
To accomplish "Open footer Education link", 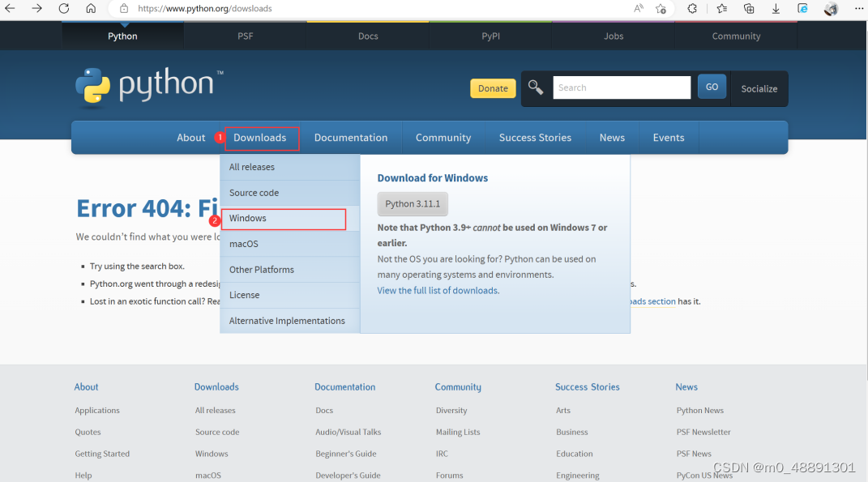I will pyautogui.click(x=575, y=454).
